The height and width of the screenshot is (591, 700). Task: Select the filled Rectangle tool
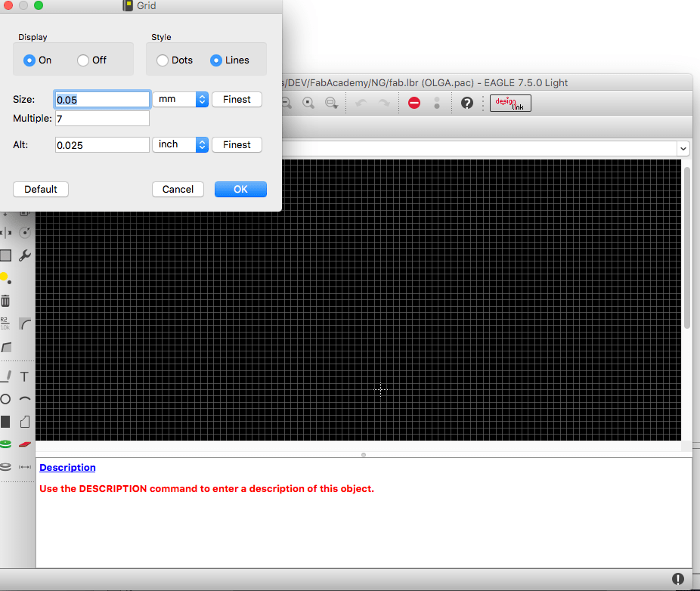click(x=5, y=422)
